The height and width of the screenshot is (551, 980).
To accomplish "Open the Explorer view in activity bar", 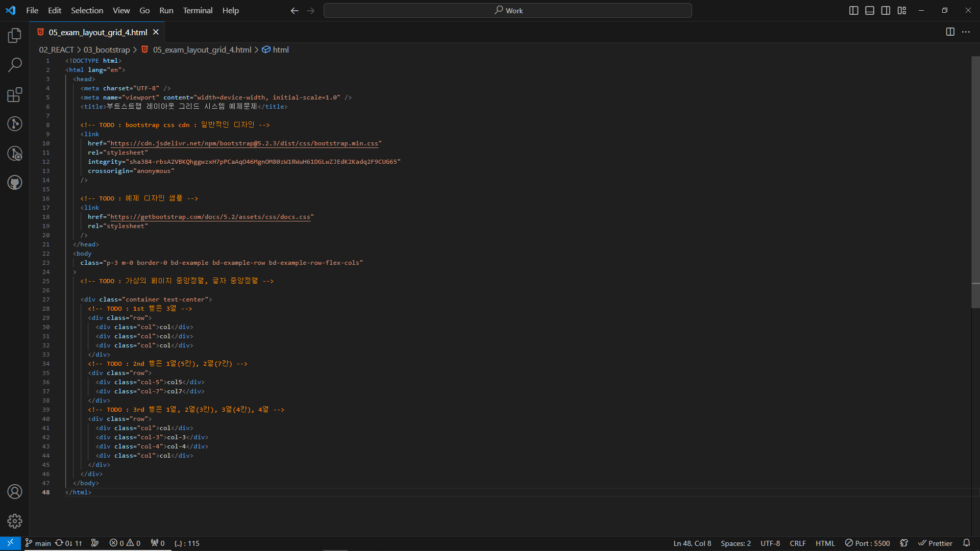I will point(15,36).
